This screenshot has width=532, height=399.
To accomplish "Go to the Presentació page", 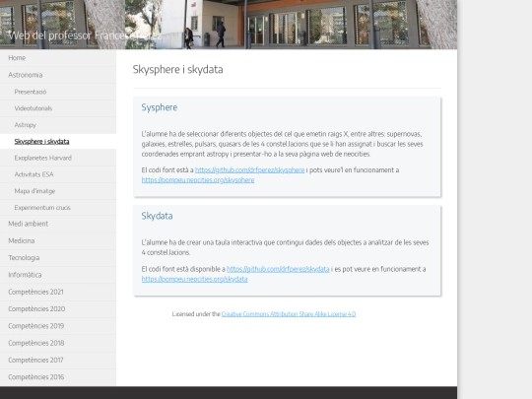I will 58,92.
